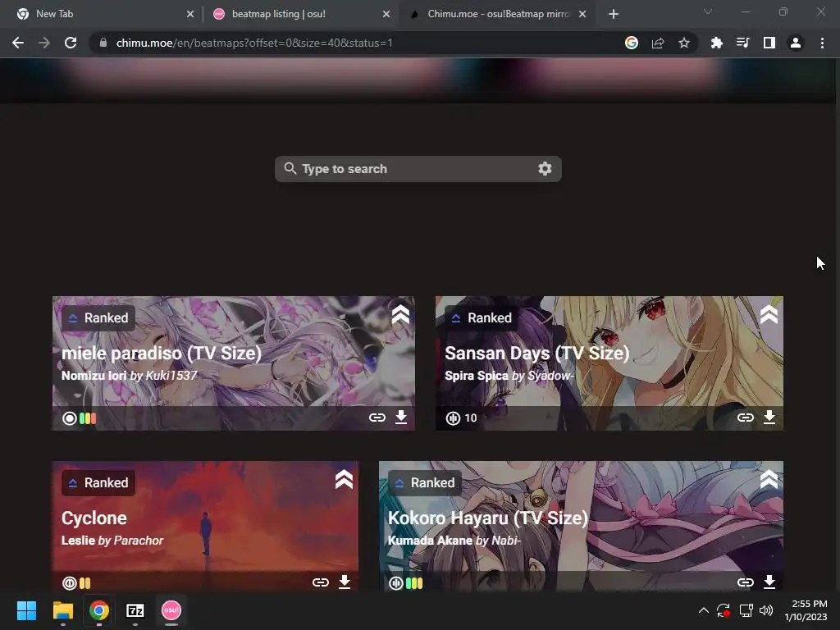Screen dimensions: 840x630
Task: Open Chrome profile menu
Action: click(796, 43)
